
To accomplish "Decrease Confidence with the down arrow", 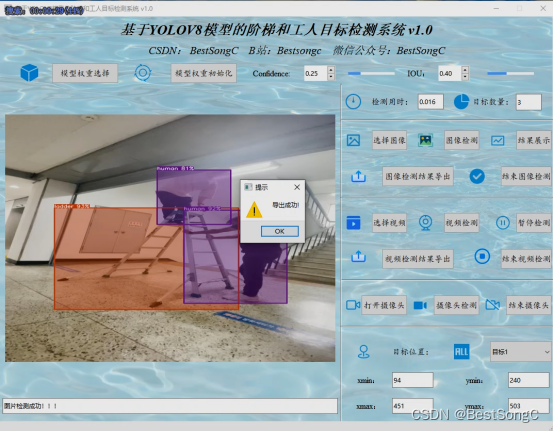I will coord(331,77).
